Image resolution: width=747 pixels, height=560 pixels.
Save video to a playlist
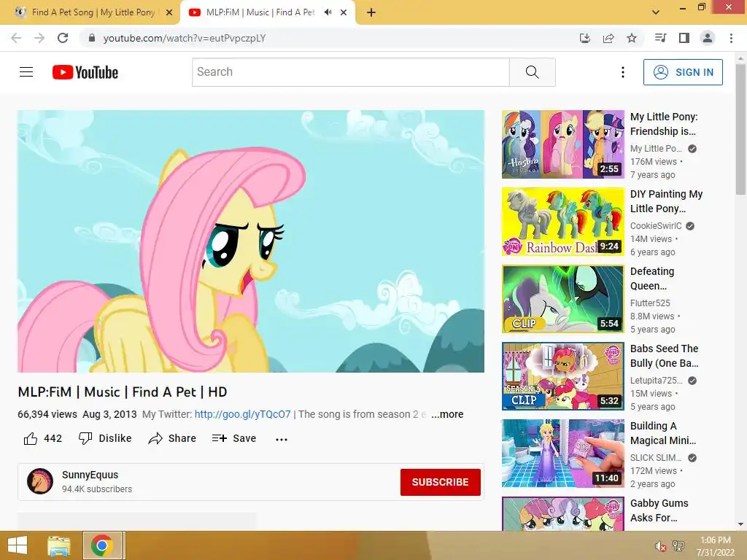tap(234, 438)
